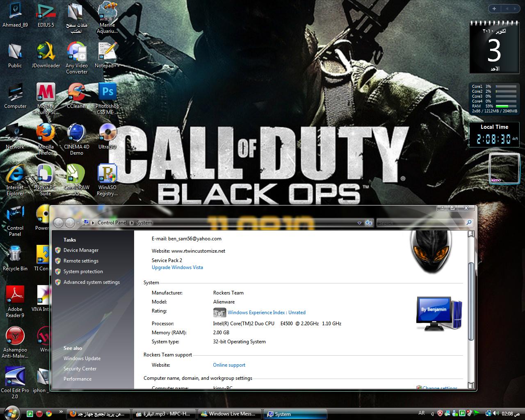Click the Windows Start orb
This screenshot has width=525, height=420.
tap(12, 413)
